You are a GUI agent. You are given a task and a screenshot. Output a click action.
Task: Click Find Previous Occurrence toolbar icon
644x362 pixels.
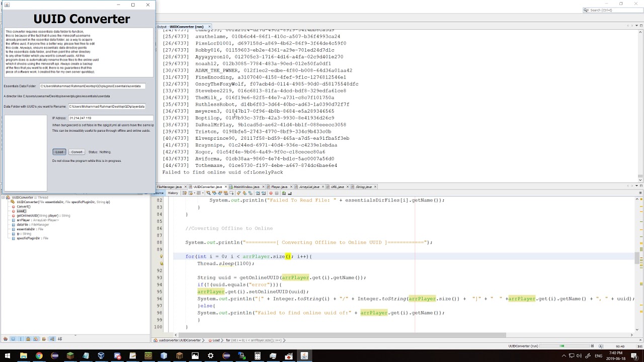coord(214,193)
